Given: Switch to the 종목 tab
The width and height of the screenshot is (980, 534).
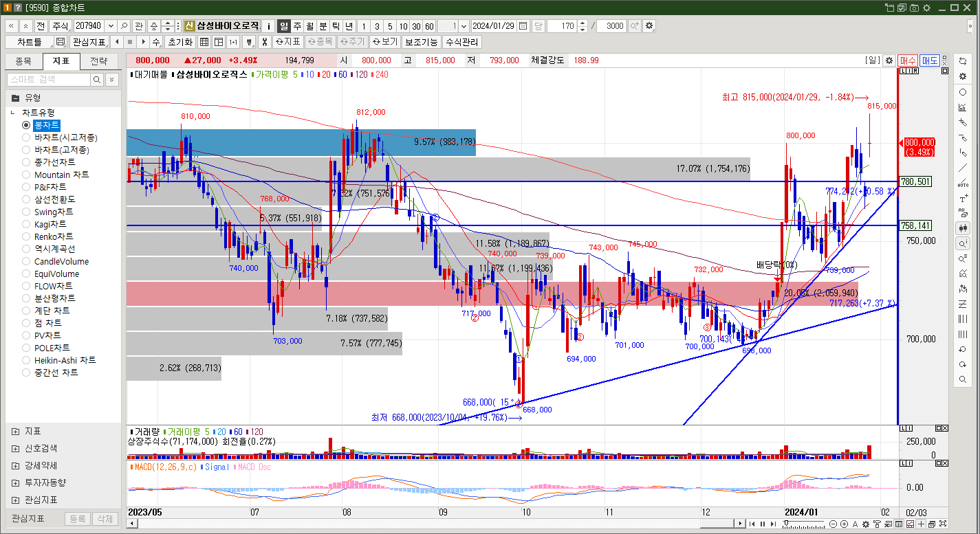Looking at the screenshot, I should click(x=23, y=61).
